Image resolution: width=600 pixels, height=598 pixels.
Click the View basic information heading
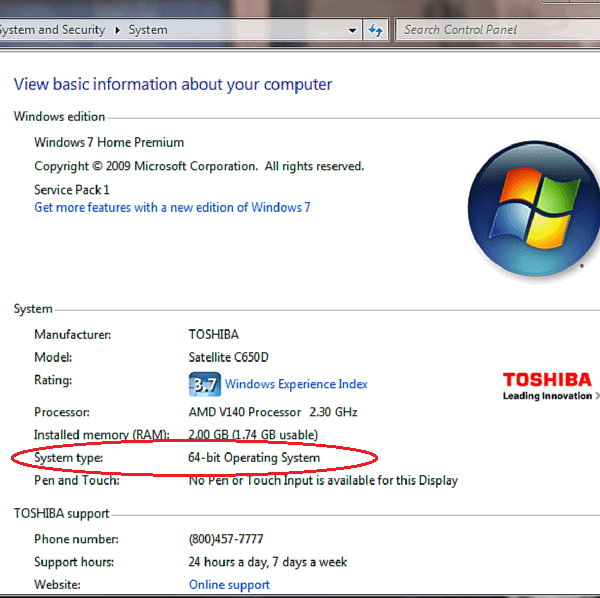tap(173, 85)
